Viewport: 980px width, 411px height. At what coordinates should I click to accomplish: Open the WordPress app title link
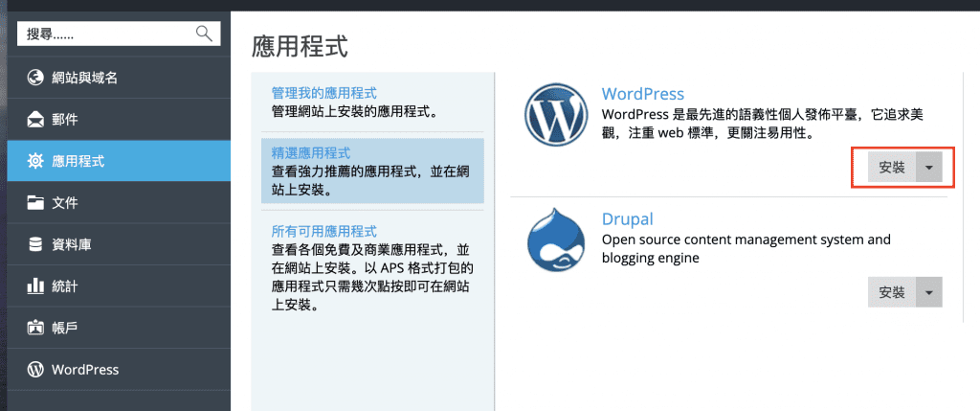642,94
